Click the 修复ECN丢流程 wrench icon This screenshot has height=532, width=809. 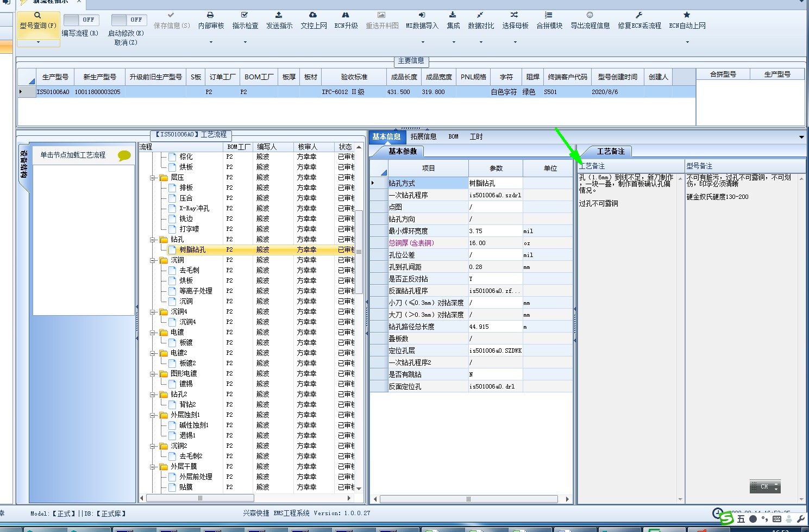click(639, 15)
